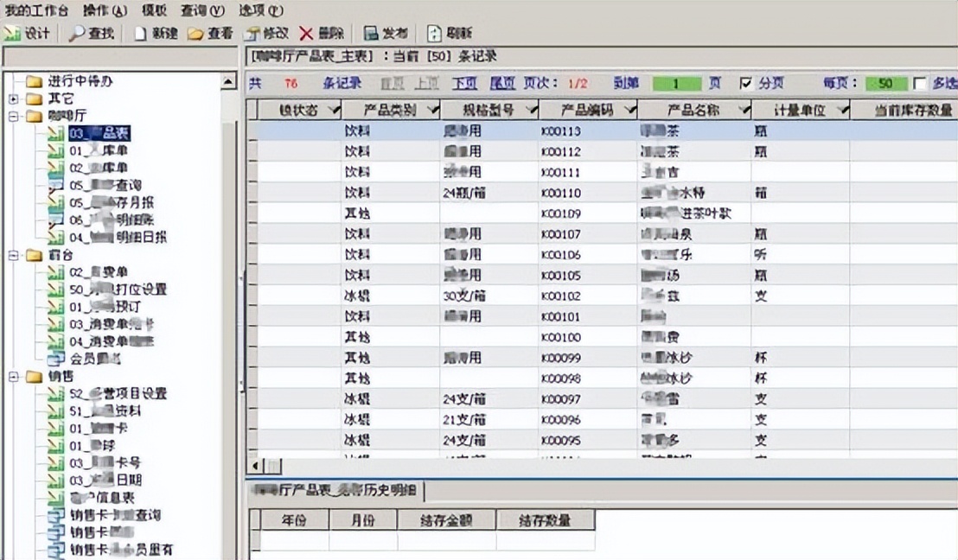Expand the 其它 folder in the tree
The width and height of the screenshot is (958, 560).
(13, 99)
